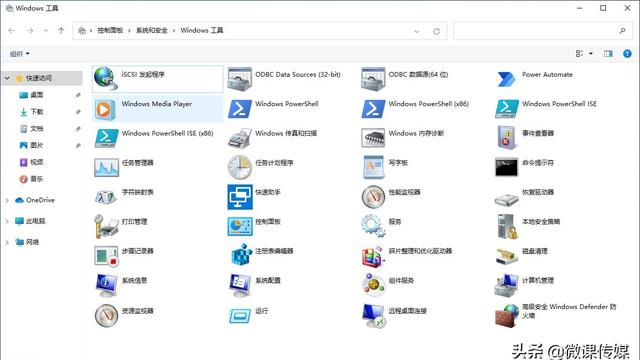This screenshot has width=640, height=360.
Task: Open 命令提示符 black console icon
Action: 507,167
